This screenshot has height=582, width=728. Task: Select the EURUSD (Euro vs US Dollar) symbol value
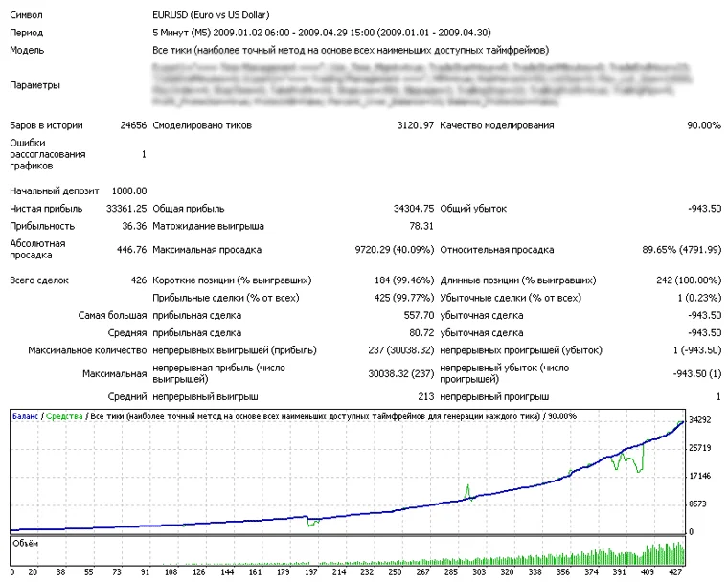(211, 15)
